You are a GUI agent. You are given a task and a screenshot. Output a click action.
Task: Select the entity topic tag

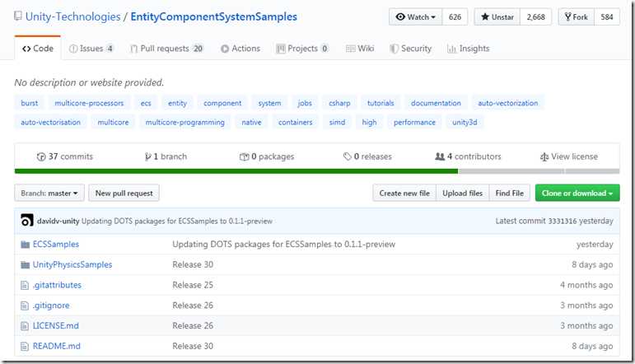click(x=177, y=103)
